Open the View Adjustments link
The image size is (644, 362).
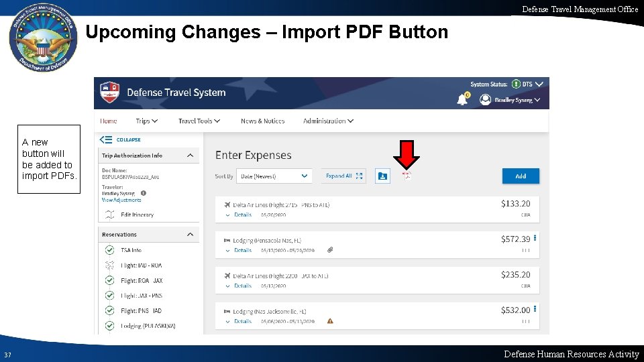coord(121,200)
